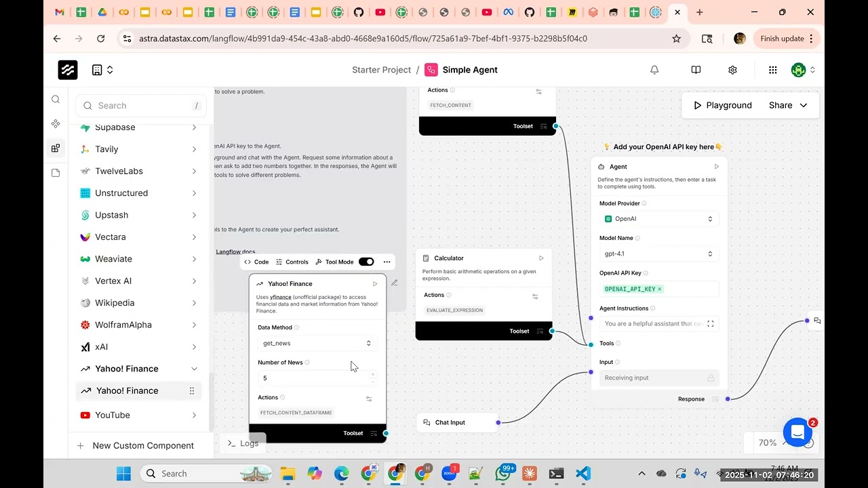Open the apps grid icon
The image size is (868, 488).
point(772,70)
